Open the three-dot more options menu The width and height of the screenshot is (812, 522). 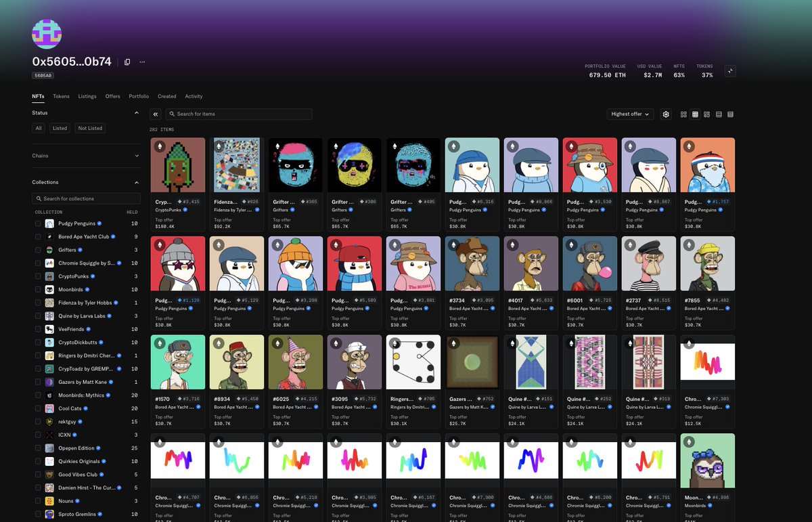[142, 62]
